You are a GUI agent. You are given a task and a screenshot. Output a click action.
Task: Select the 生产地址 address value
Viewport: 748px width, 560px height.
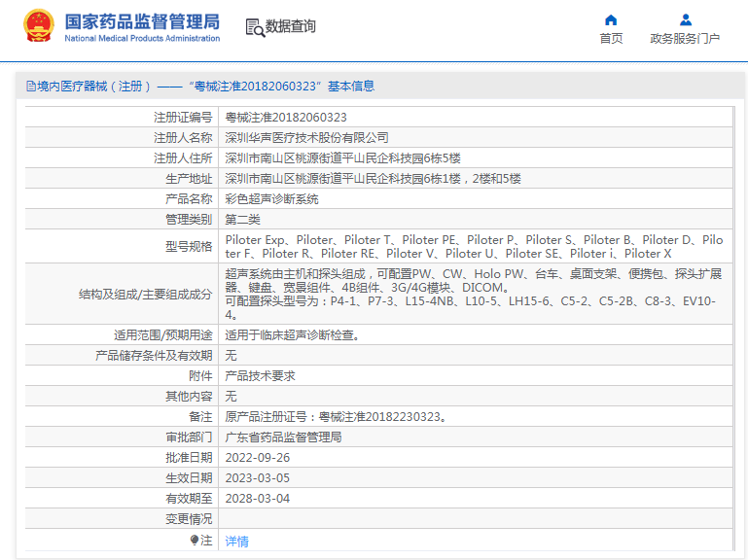tap(374, 179)
